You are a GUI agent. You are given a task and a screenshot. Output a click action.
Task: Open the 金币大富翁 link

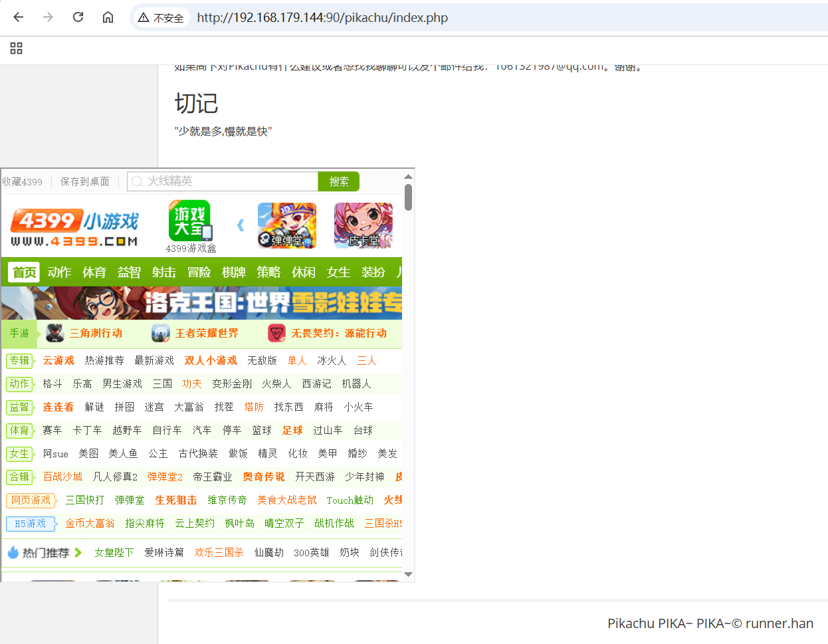click(x=90, y=523)
